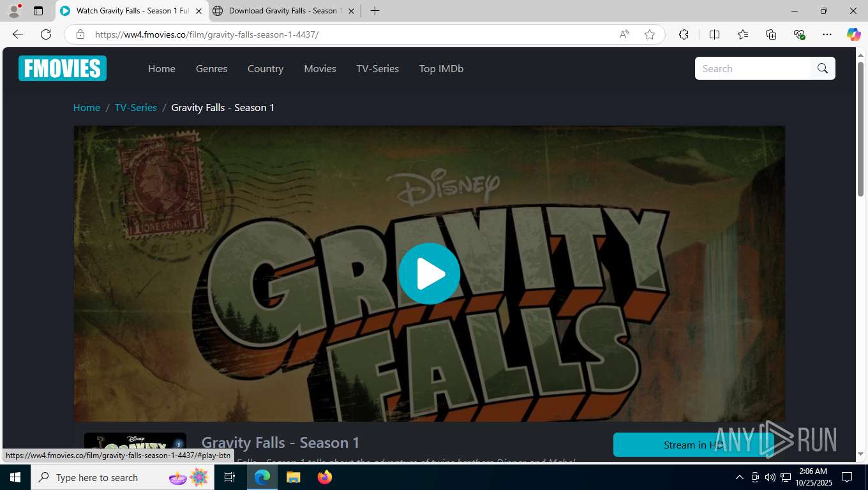Add this page to favorites
This screenshot has width=868, height=490.
tap(650, 34)
